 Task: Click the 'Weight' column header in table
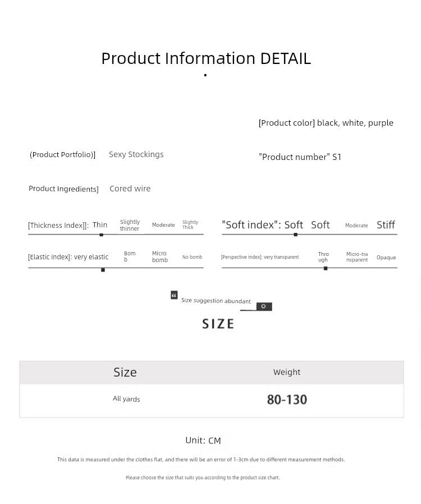286,372
